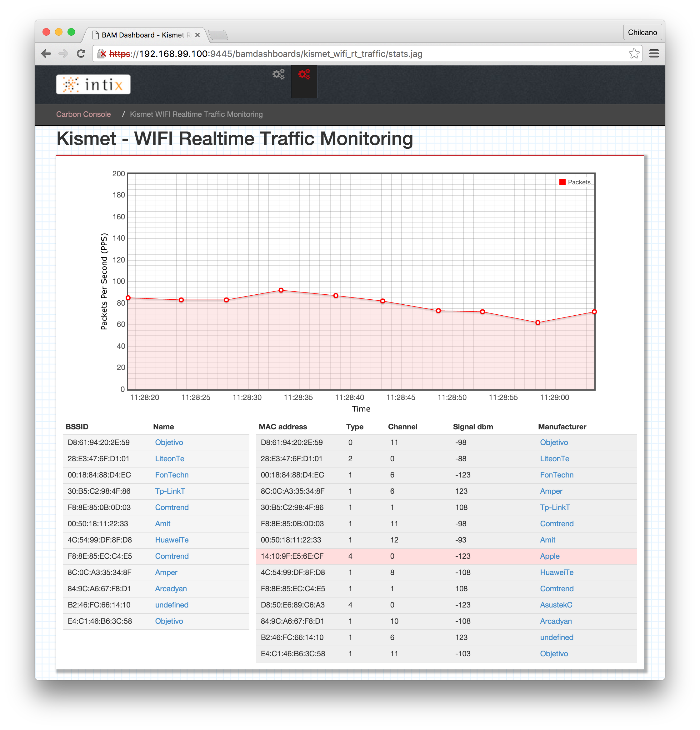The image size is (700, 730).
Task: Bookmark page with the star icon
Action: pos(634,54)
